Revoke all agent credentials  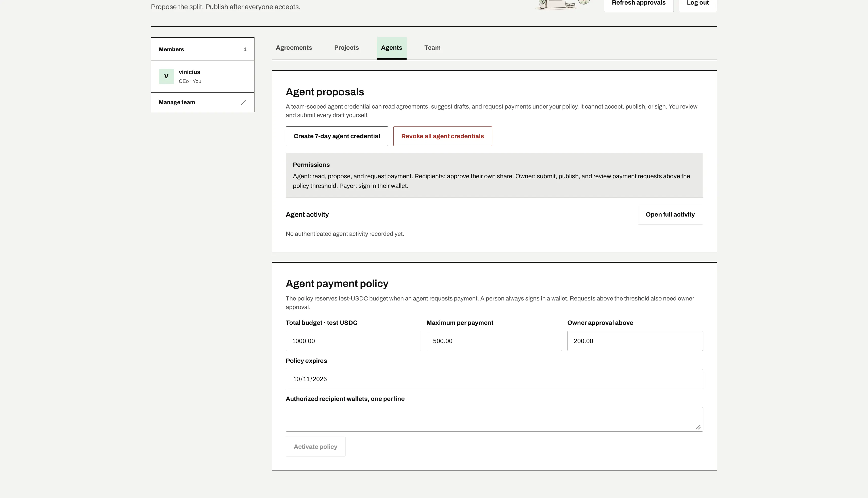[x=443, y=136]
